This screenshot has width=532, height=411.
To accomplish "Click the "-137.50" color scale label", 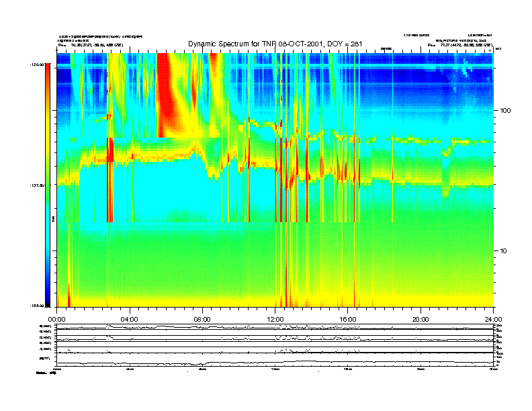I will pyautogui.click(x=37, y=185).
